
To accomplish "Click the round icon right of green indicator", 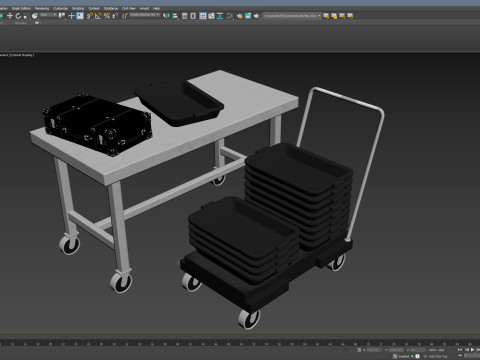I will [x=417, y=356].
